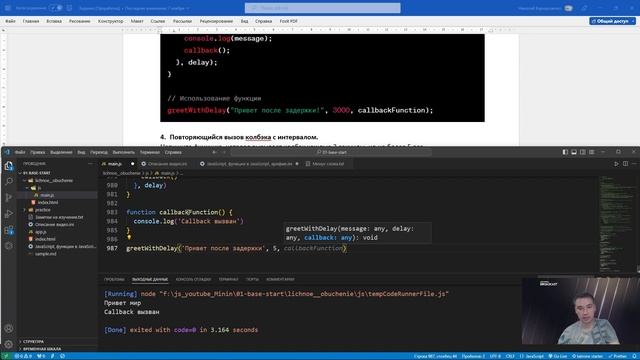Click the Run Code play icon in editor toolbar
The height and width of the screenshot is (360, 640).
tap(616, 164)
